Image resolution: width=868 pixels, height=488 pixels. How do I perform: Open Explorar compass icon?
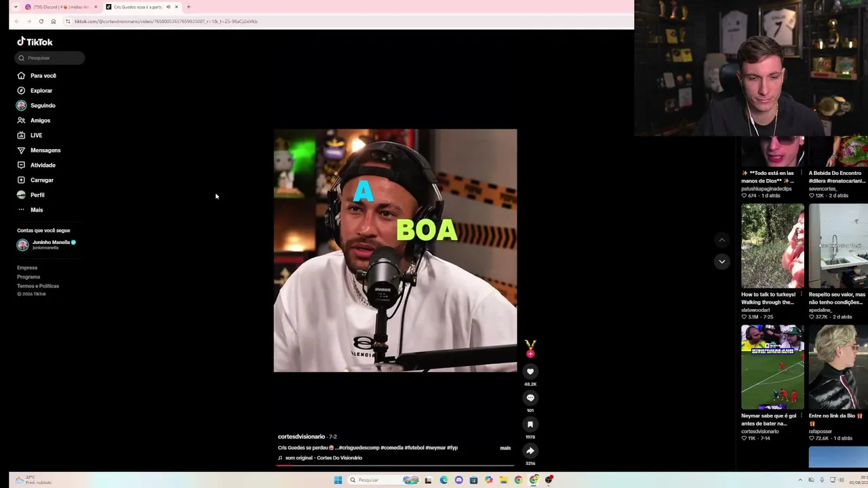click(21, 91)
